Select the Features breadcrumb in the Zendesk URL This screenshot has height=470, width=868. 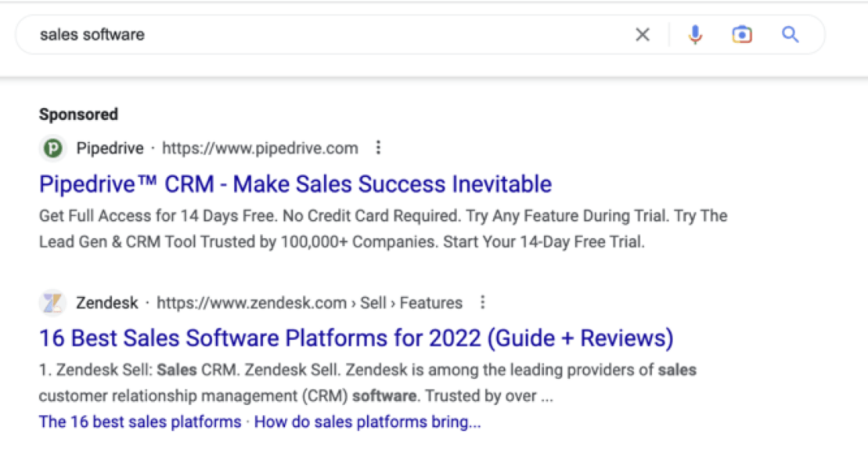pos(431,303)
